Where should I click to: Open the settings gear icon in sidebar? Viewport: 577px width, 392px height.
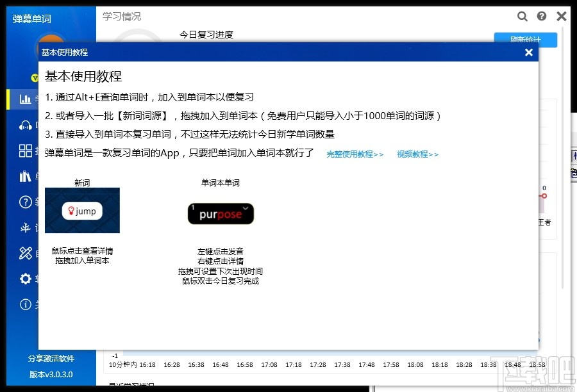coord(26,279)
